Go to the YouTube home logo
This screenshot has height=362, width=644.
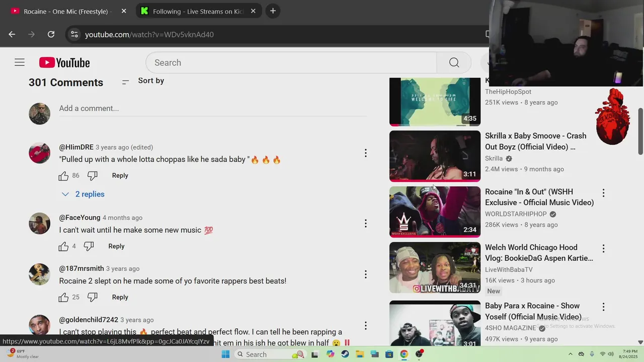tap(64, 63)
